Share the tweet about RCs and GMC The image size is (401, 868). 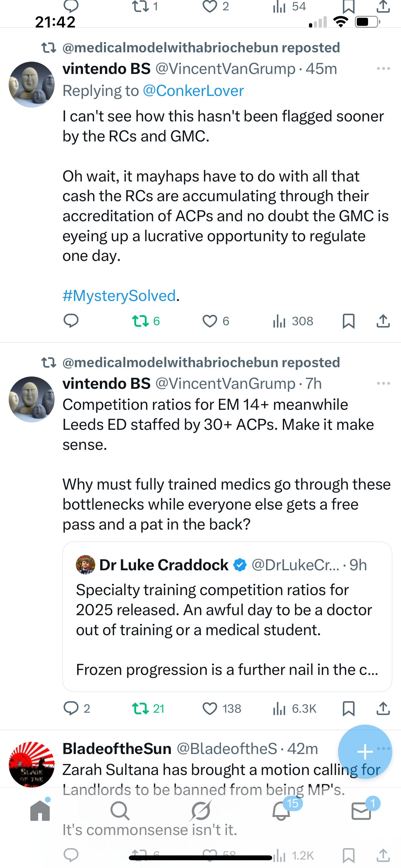[x=383, y=321]
